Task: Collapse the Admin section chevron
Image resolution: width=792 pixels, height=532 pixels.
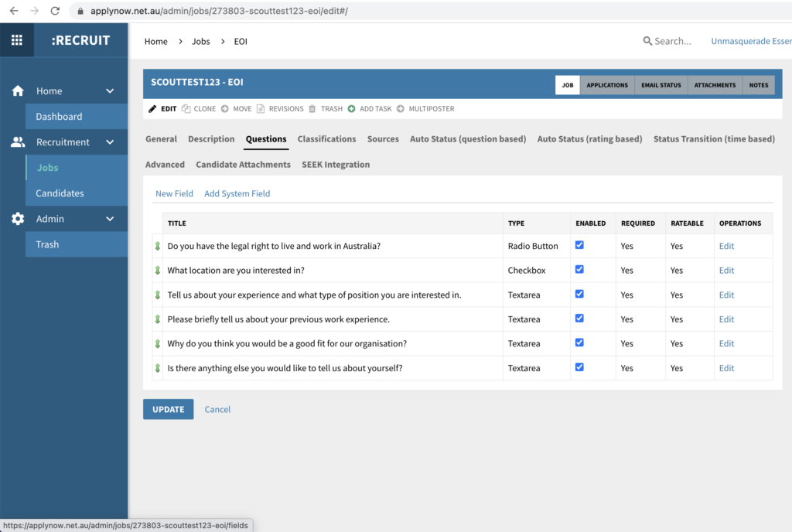Action: coord(110,219)
